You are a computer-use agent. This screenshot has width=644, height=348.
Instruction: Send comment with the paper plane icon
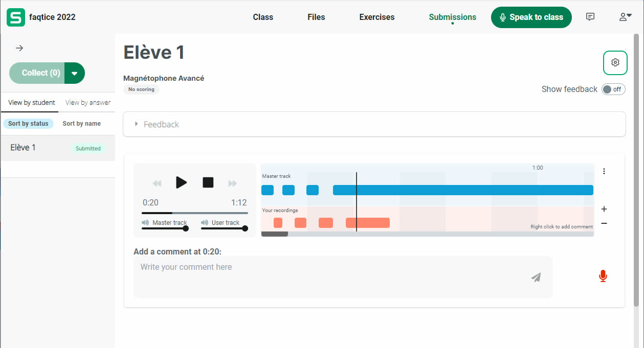click(536, 277)
